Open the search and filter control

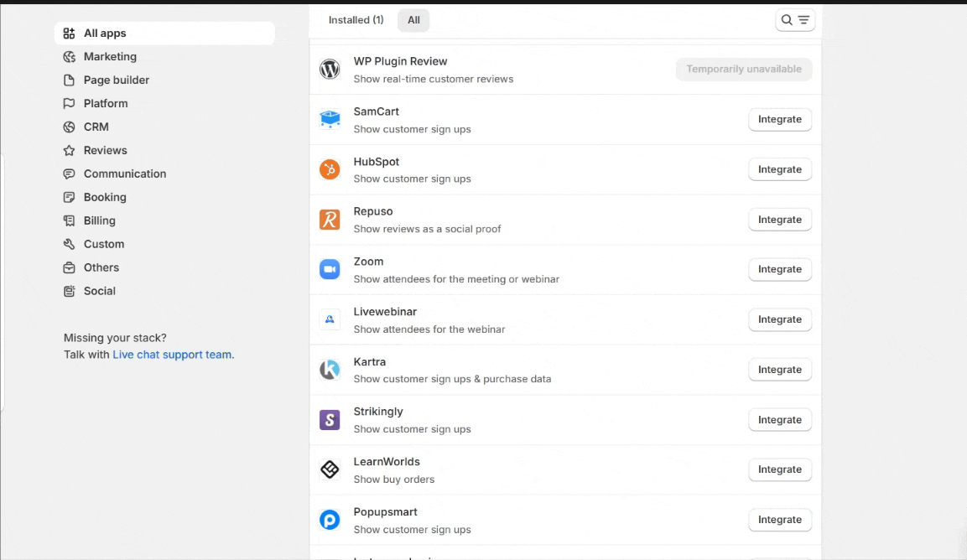795,20
